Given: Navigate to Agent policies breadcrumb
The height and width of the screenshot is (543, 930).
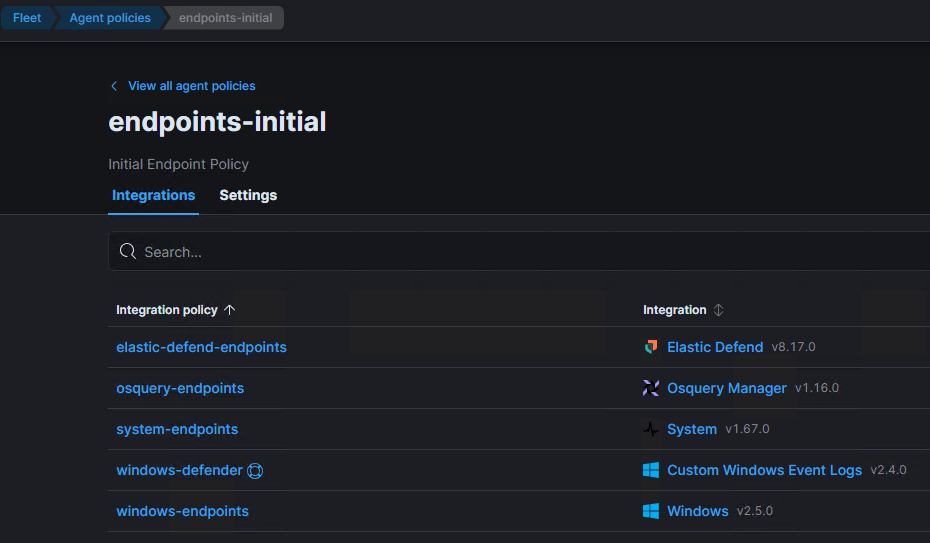Looking at the screenshot, I should [x=110, y=18].
